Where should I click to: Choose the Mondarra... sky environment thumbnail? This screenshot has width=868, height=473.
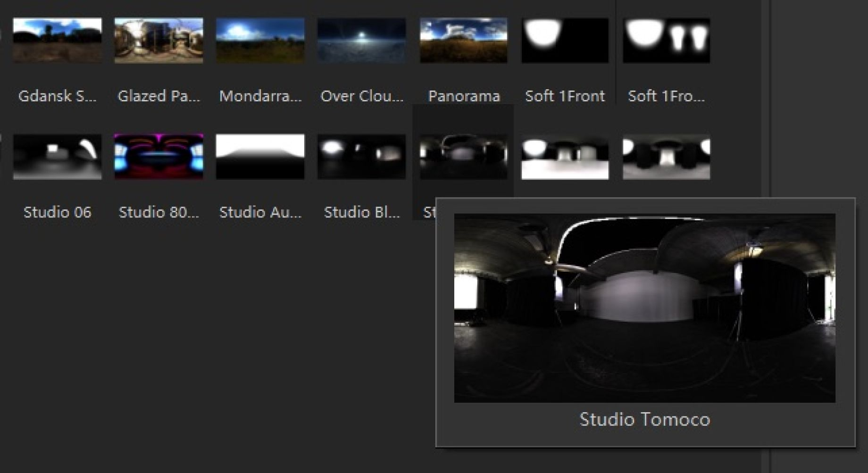pyautogui.click(x=260, y=41)
